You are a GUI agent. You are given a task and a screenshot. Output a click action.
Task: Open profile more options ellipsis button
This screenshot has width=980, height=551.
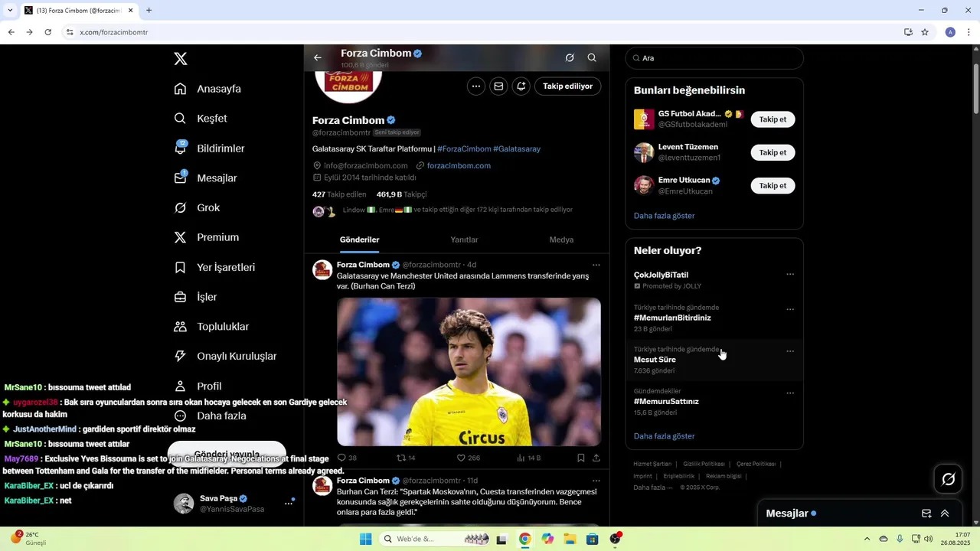476,86
